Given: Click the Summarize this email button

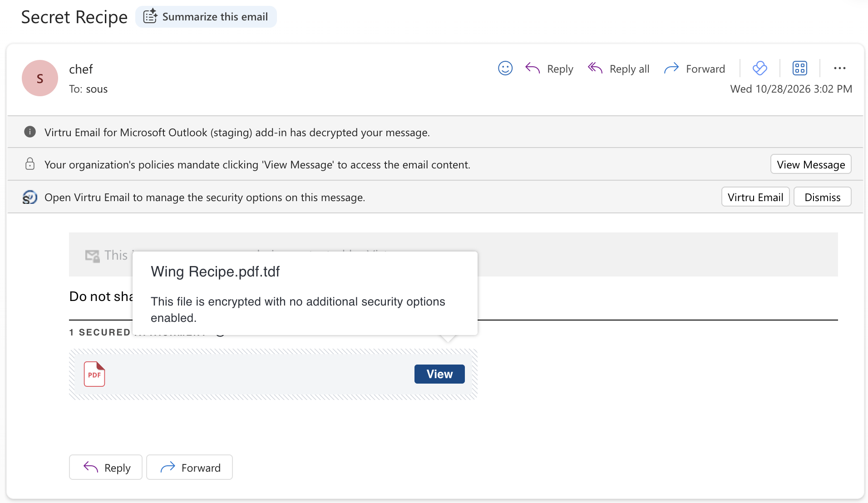Looking at the screenshot, I should coord(206,17).
